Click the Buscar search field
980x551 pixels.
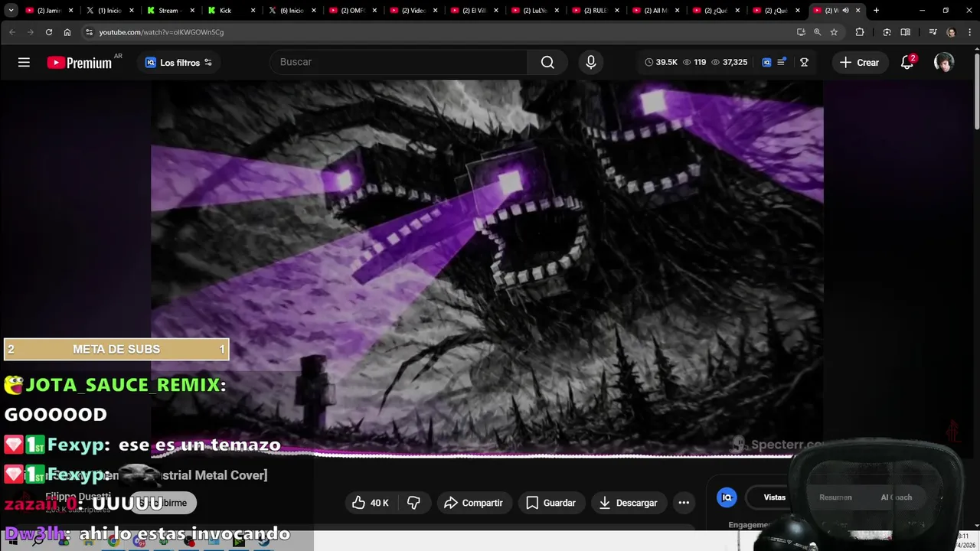pyautogui.click(x=398, y=62)
